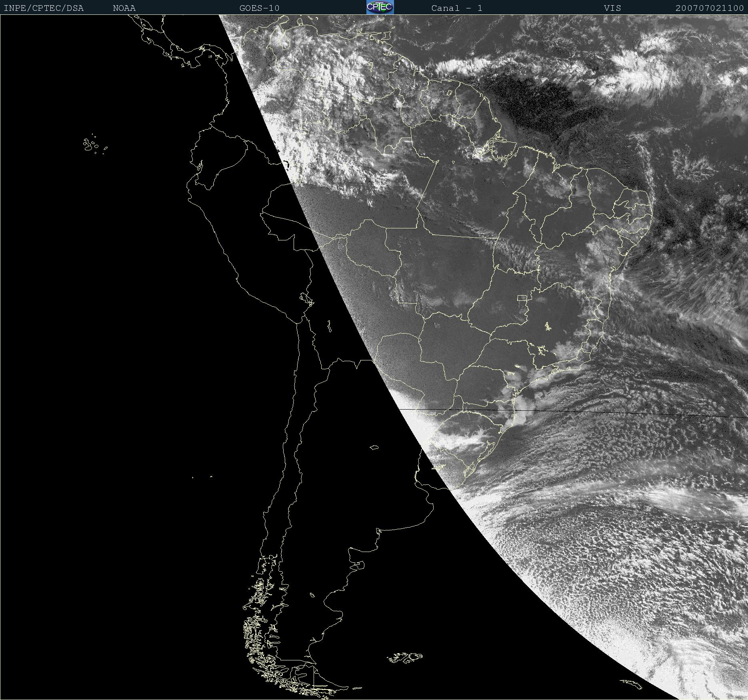Image resolution: width=748 pixels, height=700 pixels.
Task: Click the 'Canal - 1' label
Action: pos(457,8)
